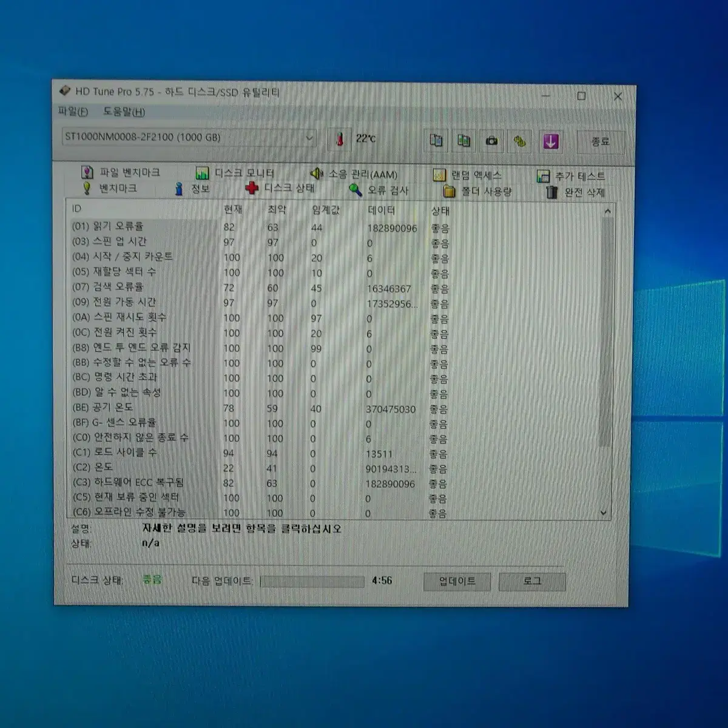This screenshot has height=728, width=728.
Task: Click the 업데이트 button
Action: 457,581
